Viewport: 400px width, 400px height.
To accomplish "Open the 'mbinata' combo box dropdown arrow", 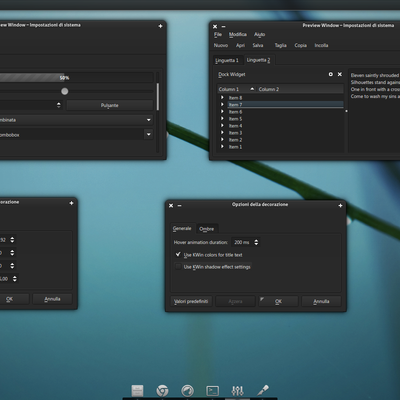I will (x=149, y=120).
